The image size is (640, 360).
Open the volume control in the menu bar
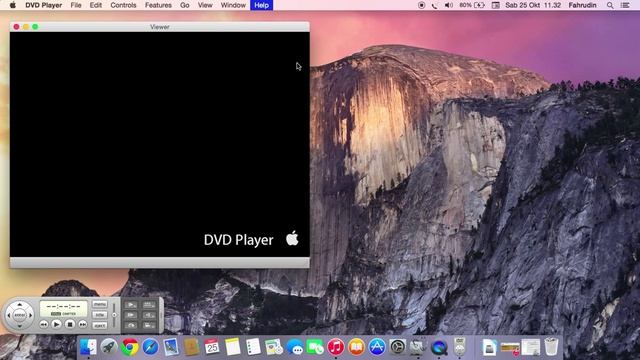(449, 5)
